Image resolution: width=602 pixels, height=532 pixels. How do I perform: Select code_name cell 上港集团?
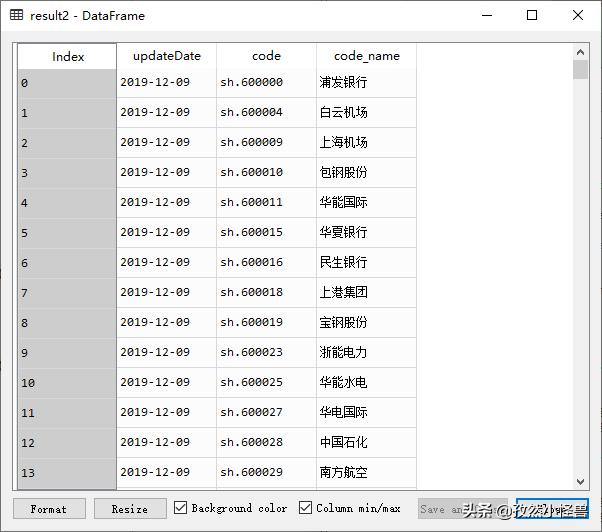tap(367, 292)
